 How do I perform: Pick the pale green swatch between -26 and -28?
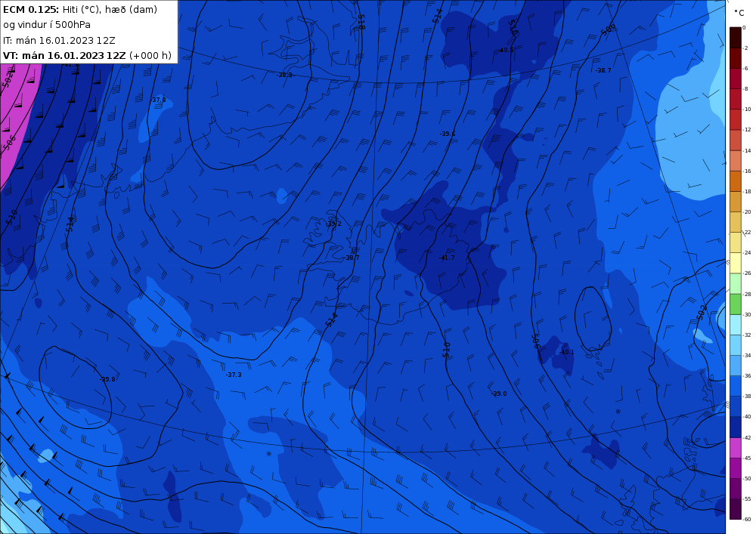pos(736,283)
